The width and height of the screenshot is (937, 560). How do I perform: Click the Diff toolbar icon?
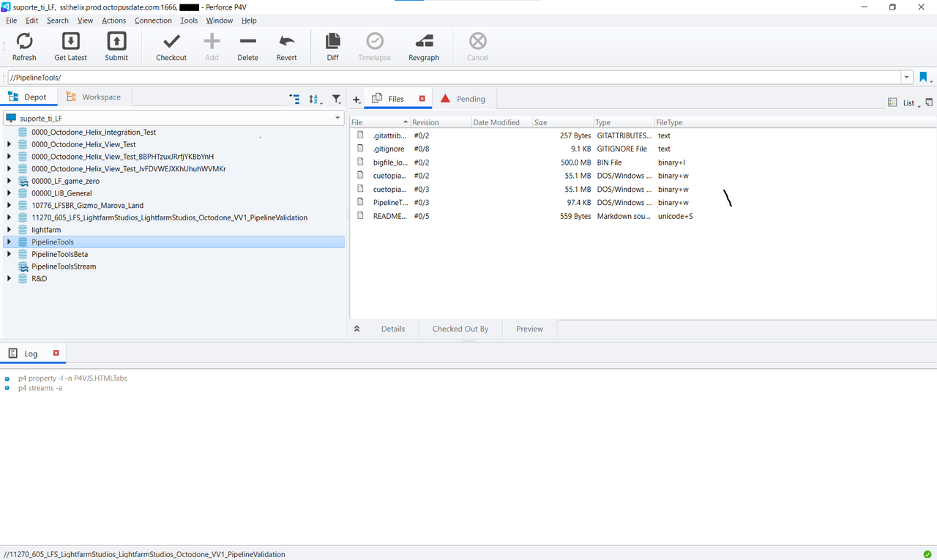[x=333, y=41]
